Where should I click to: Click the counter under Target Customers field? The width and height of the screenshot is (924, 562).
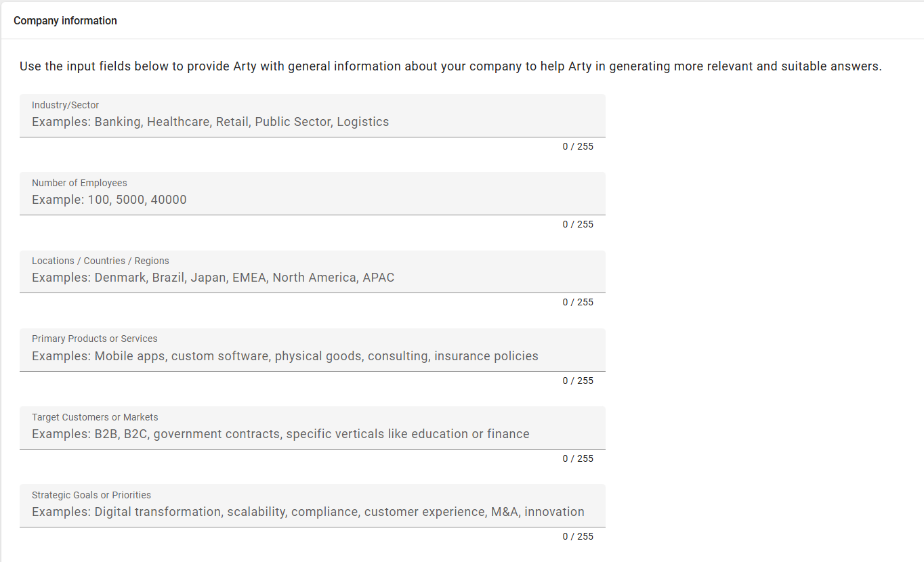578,458
